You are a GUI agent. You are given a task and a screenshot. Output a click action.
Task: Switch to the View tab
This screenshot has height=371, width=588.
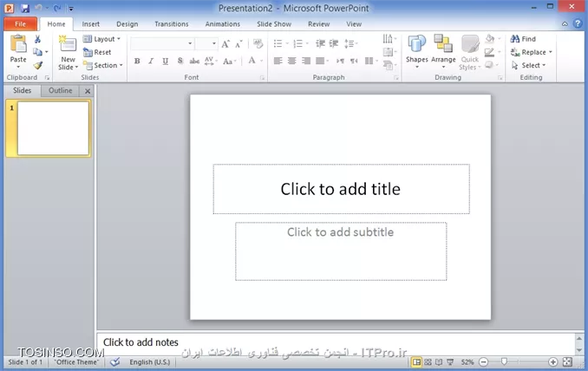354,24
